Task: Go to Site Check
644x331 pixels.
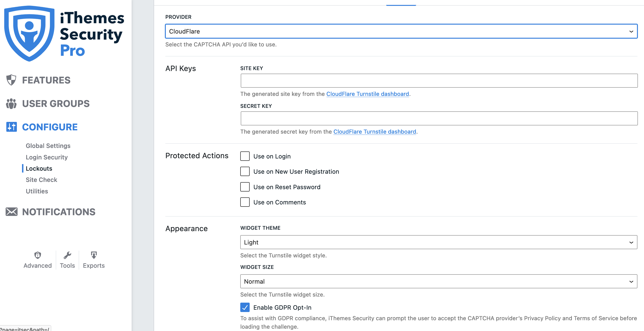Action: pos(41,180)
